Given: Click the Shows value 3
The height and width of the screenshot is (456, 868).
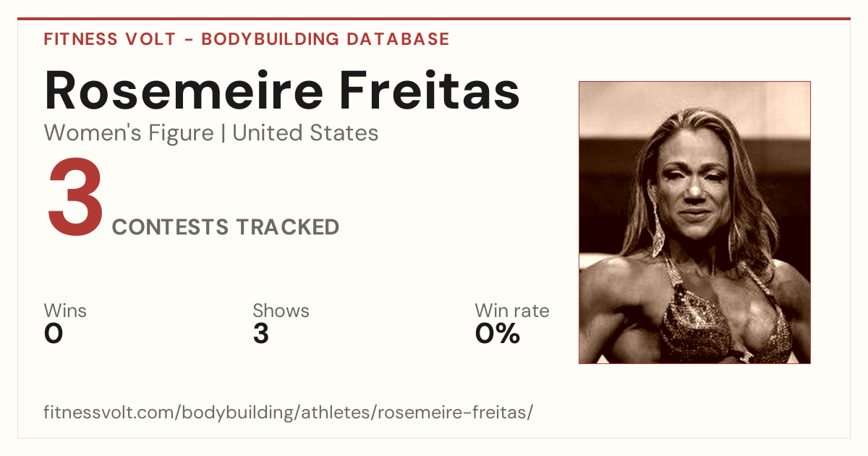Looking at the screenshot, I should point(261,334).
